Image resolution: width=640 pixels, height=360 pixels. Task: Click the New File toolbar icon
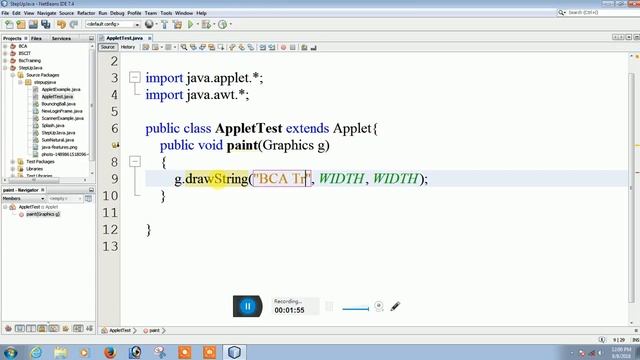click(9, 24)
